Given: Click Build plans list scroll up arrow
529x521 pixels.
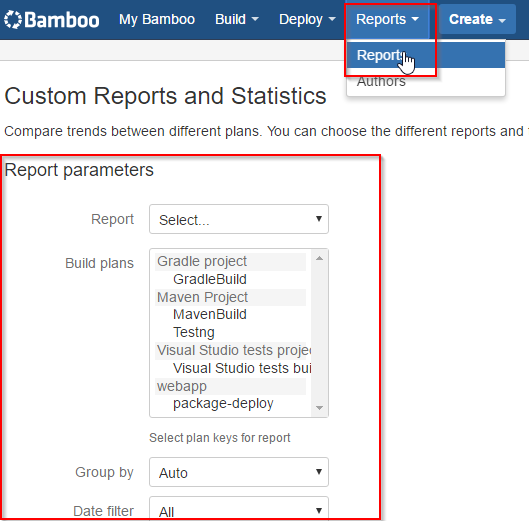Looking at the screenshot, I should click(x=319, y=258).
